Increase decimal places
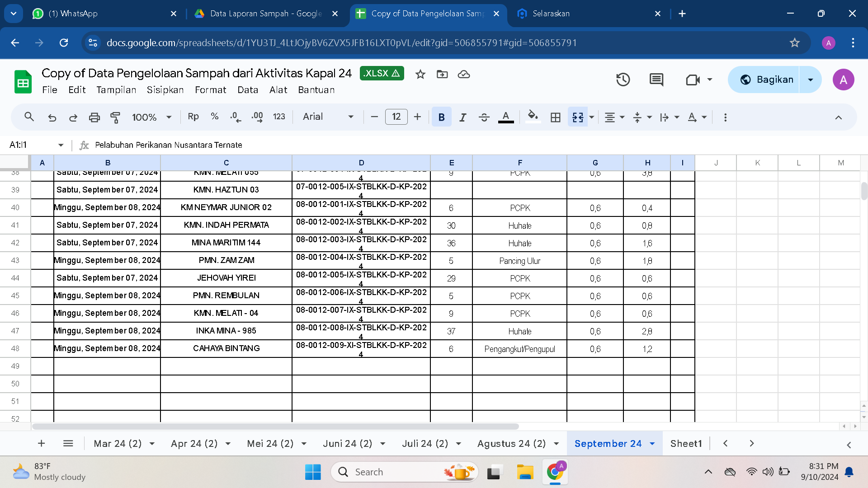The image size is (868, 488). (x=257, y=117)
